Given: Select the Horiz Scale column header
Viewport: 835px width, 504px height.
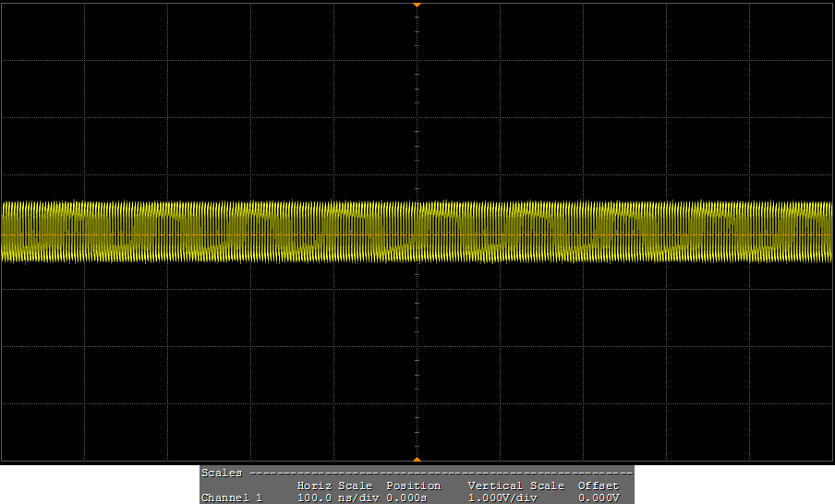Looking at the screenshot, I should coord(334,486).
